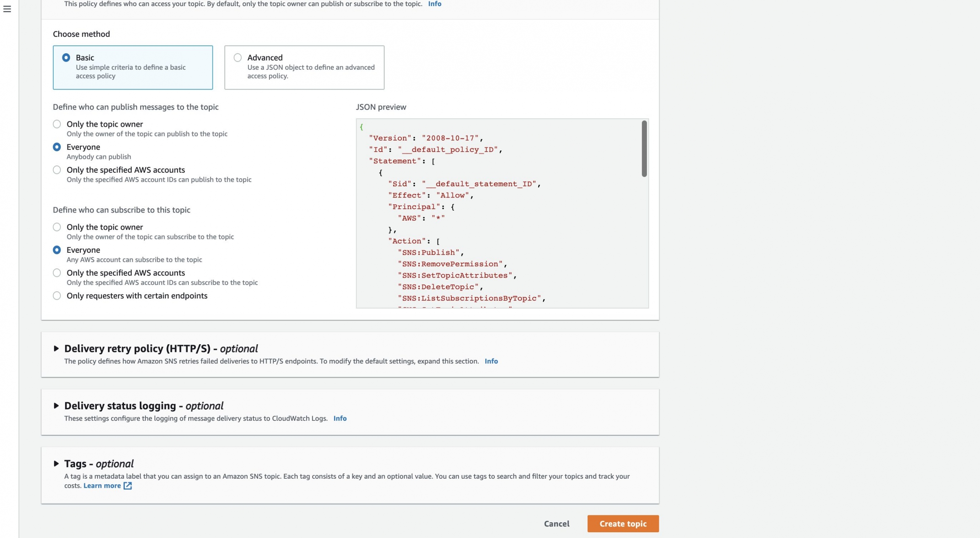Viewport: 980px width, 538px height.
Task: Select the Basic access policy method
Action: pos(66,57)
